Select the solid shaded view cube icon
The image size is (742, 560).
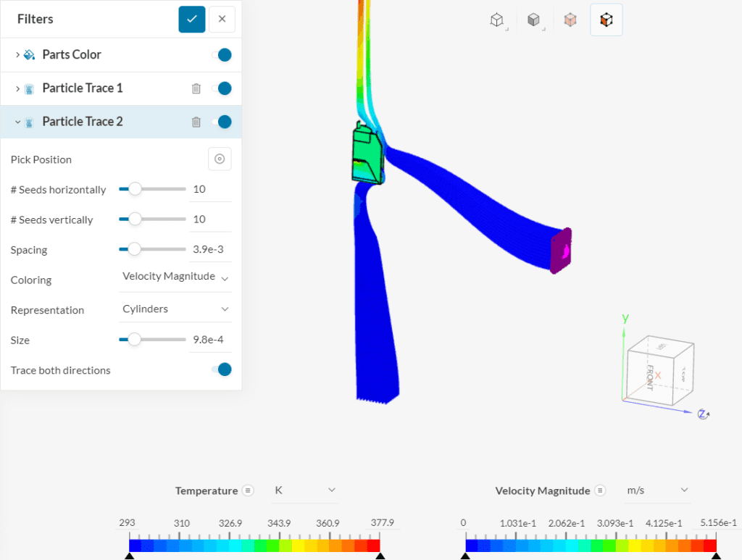[534, 20]
